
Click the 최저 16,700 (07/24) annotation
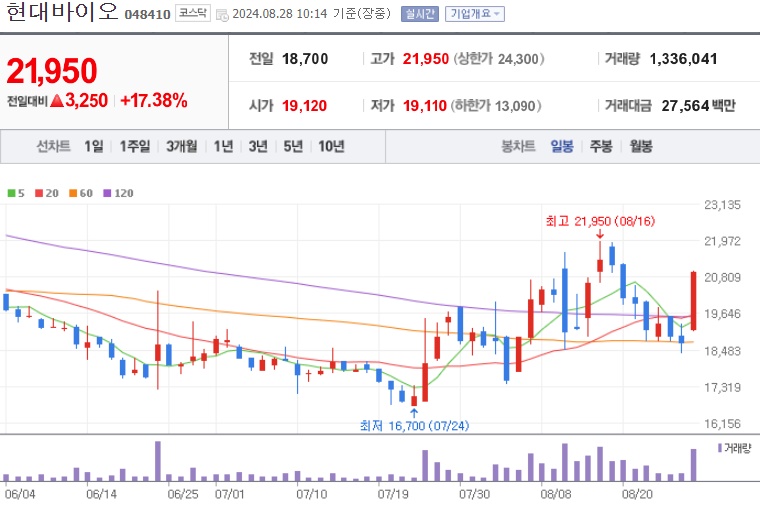(414, 426)
